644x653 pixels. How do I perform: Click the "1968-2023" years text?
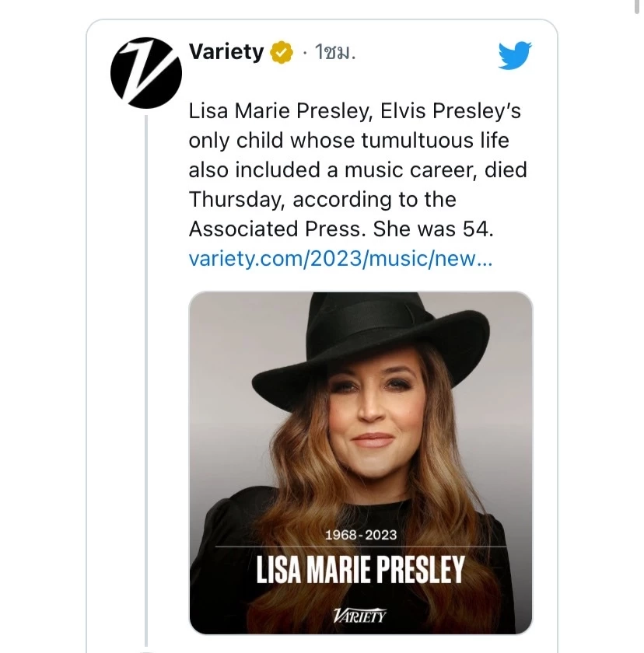point(360,535)
